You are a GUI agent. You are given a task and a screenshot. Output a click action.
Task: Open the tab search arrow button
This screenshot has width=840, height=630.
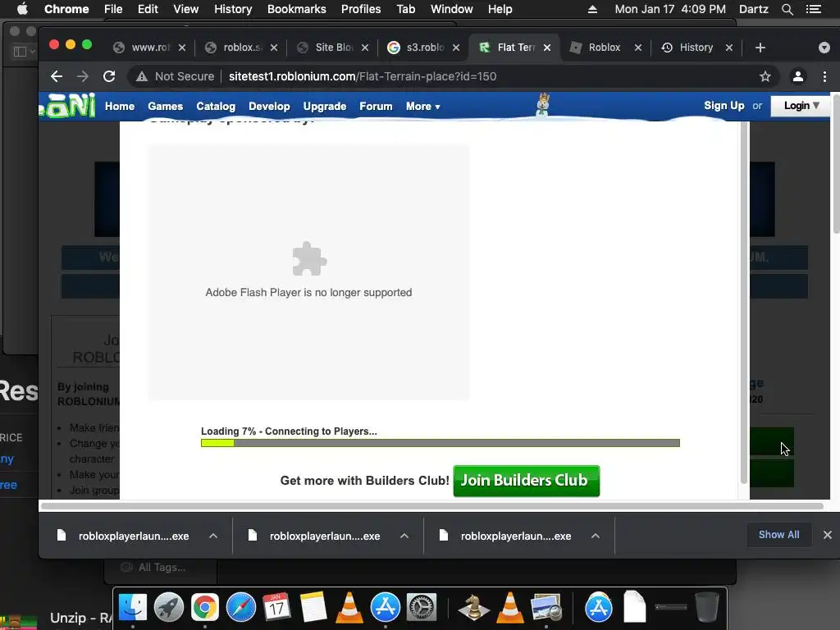[824, 48]
